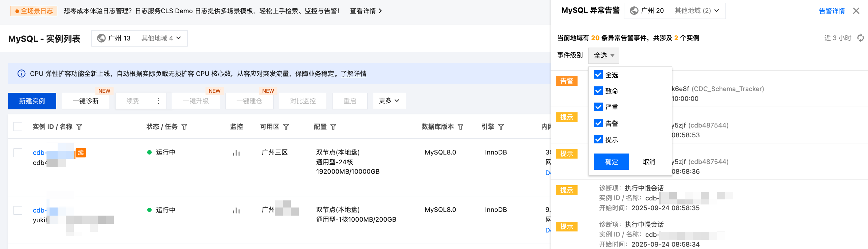This screenshot has width=868, height=249.
Task: Open the filter icon for 配置 column
Action: (x=333, y=127)
